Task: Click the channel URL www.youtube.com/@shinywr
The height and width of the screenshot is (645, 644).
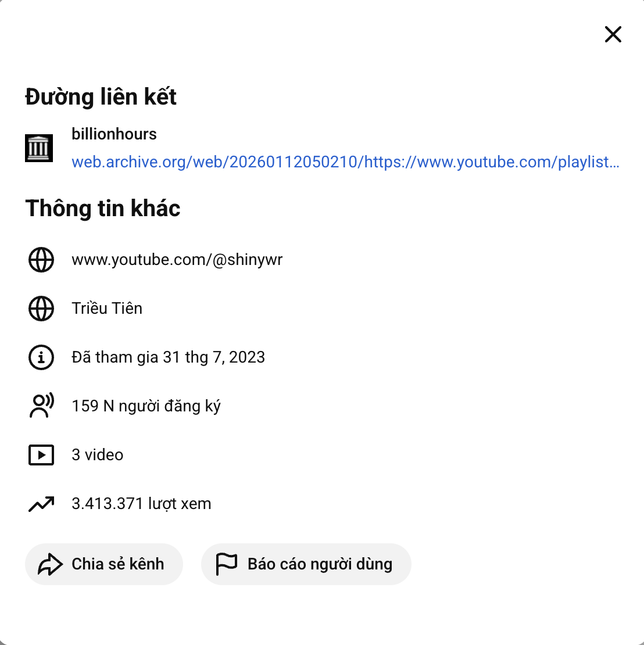Action: (x=177, y=260)
